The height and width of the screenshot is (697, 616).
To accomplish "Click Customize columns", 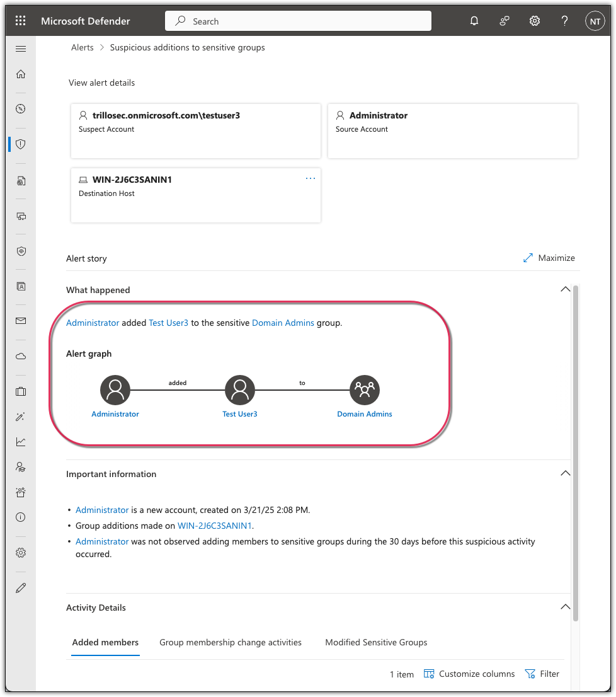I will (x=469, y=674).
